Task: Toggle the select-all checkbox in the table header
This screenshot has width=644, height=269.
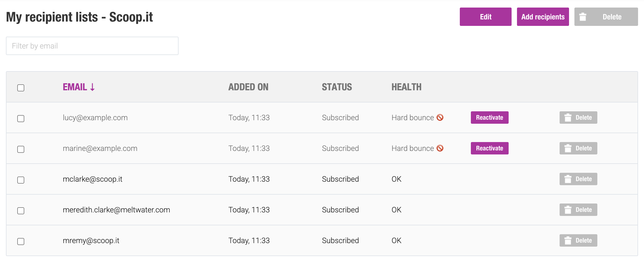Action: [21, 88]
